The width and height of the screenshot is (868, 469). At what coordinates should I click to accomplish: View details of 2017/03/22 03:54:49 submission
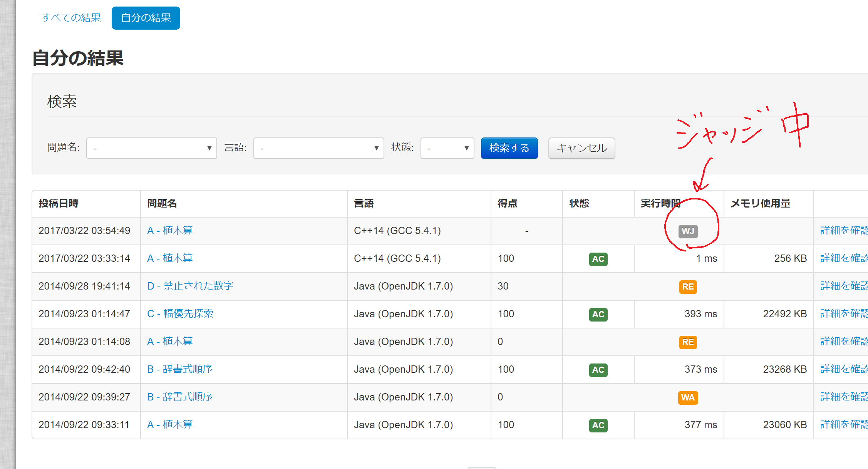click(844, 231)
